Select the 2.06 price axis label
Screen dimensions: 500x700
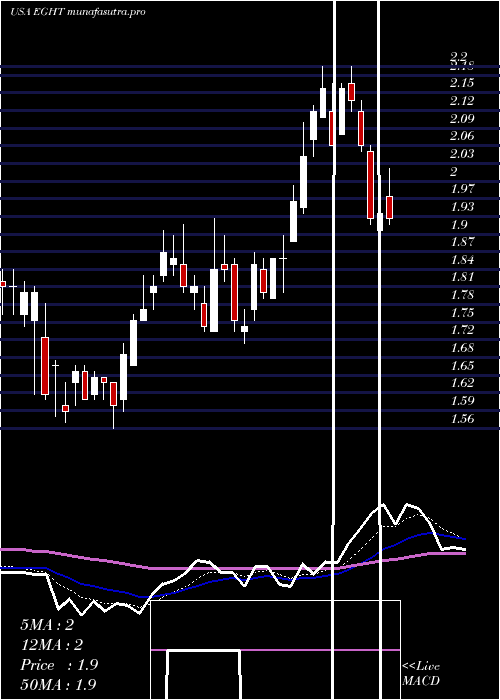(462, 136)
